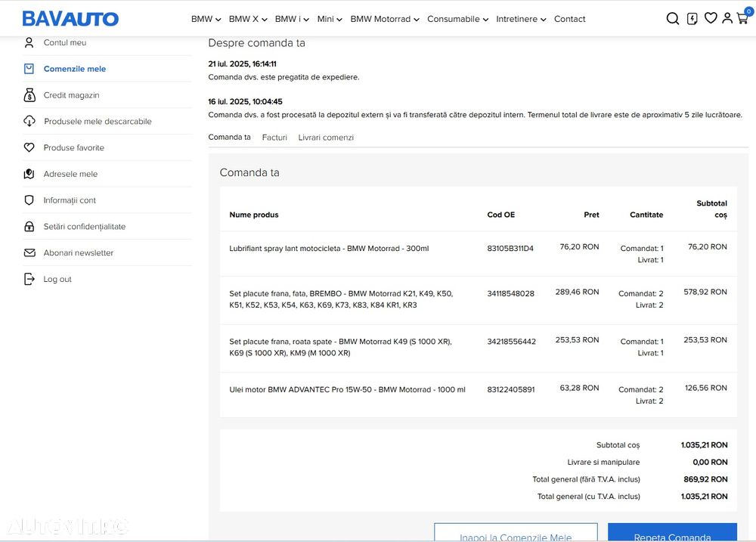Switch to the Livrari comenzi tab

coord(326,138)
